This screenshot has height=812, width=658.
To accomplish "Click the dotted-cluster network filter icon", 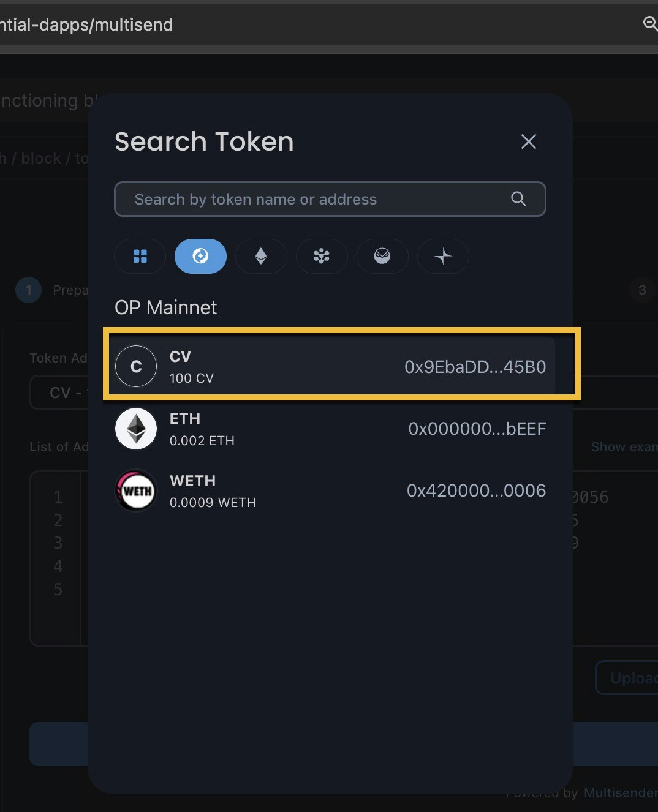I will point(322,257).
